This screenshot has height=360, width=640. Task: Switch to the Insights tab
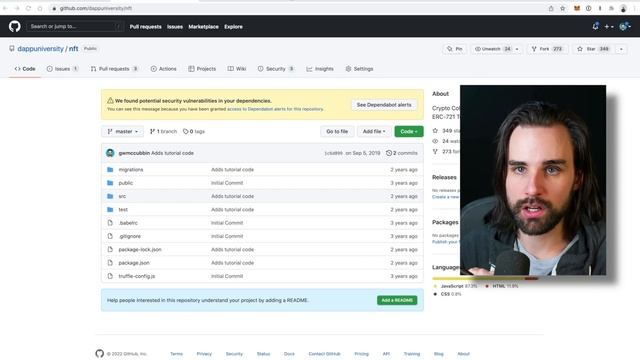(x=320, y=69)
